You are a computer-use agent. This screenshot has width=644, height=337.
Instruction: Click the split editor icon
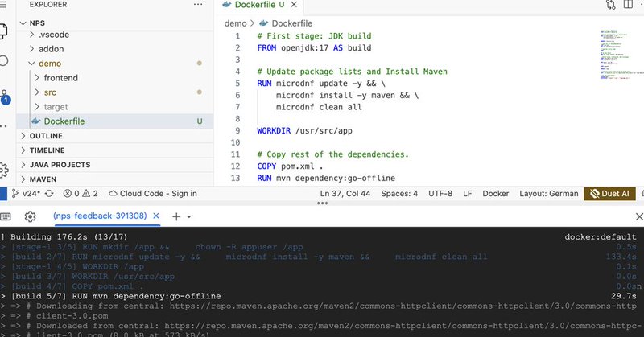coord(628,5)
